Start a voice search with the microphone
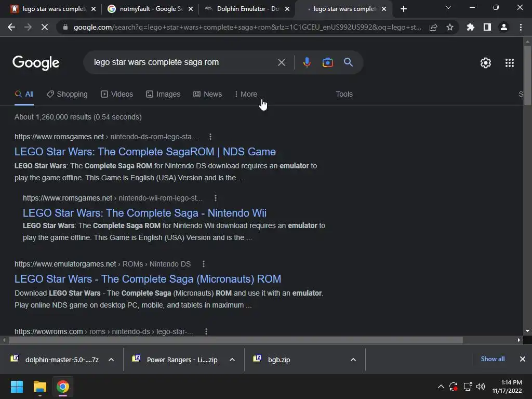The width and height of the screenshot is (532, 399). [307, 62]
